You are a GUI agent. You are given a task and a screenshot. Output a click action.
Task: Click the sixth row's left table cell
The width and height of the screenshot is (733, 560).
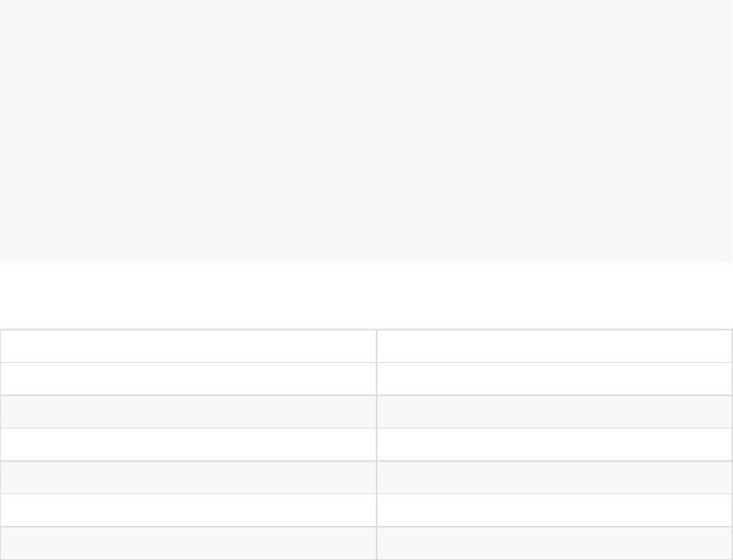tap(188, 510)
